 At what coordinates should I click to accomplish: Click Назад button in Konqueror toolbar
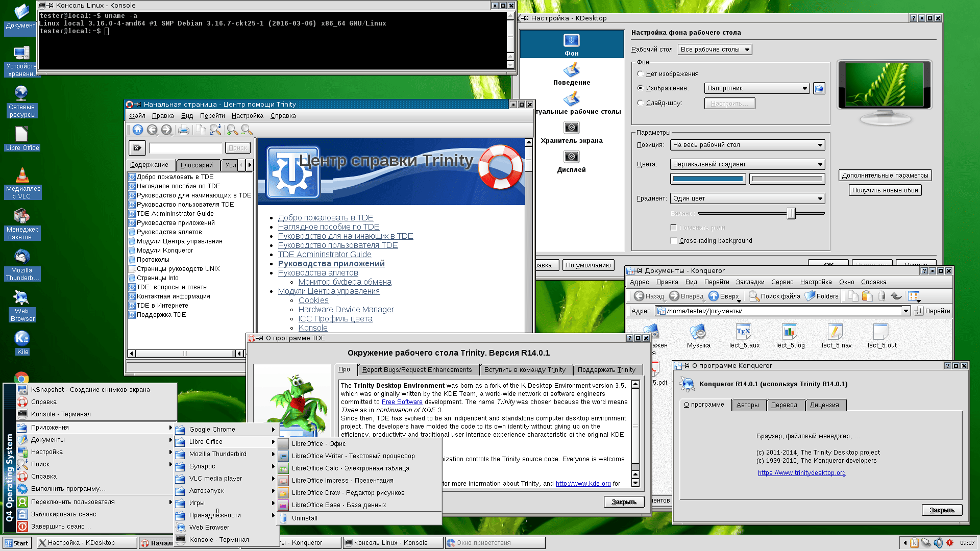[x=649, y=296]
